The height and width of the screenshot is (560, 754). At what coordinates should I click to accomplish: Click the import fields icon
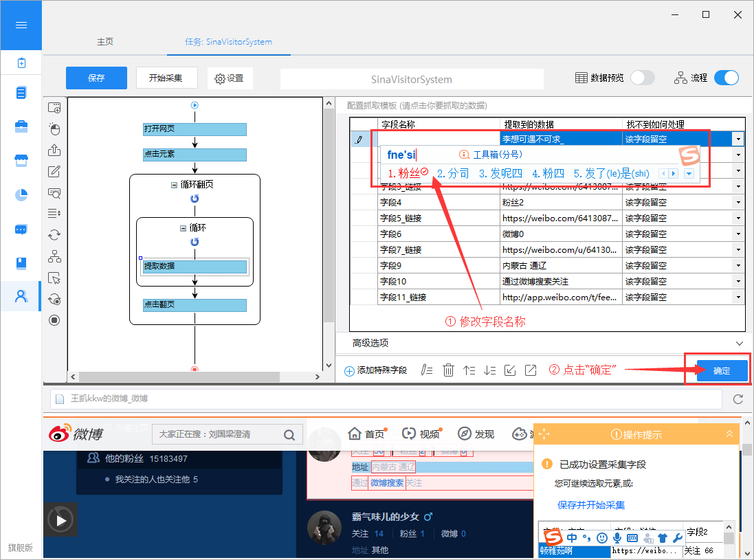pos(510,370)
